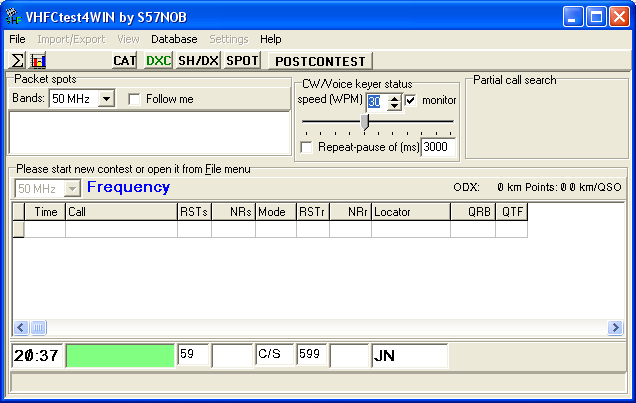Open the Help menu

[x=271, y=39]
